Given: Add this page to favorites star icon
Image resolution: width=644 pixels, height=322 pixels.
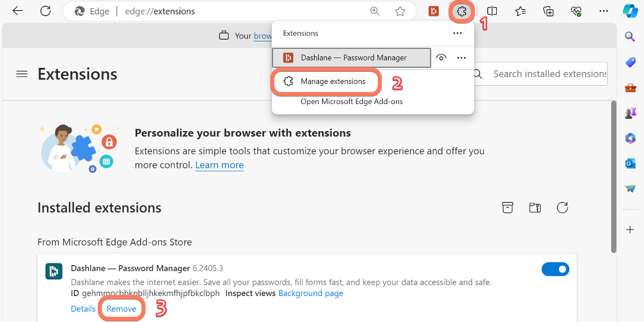Looking at the screenshot, I should point(400,11).
